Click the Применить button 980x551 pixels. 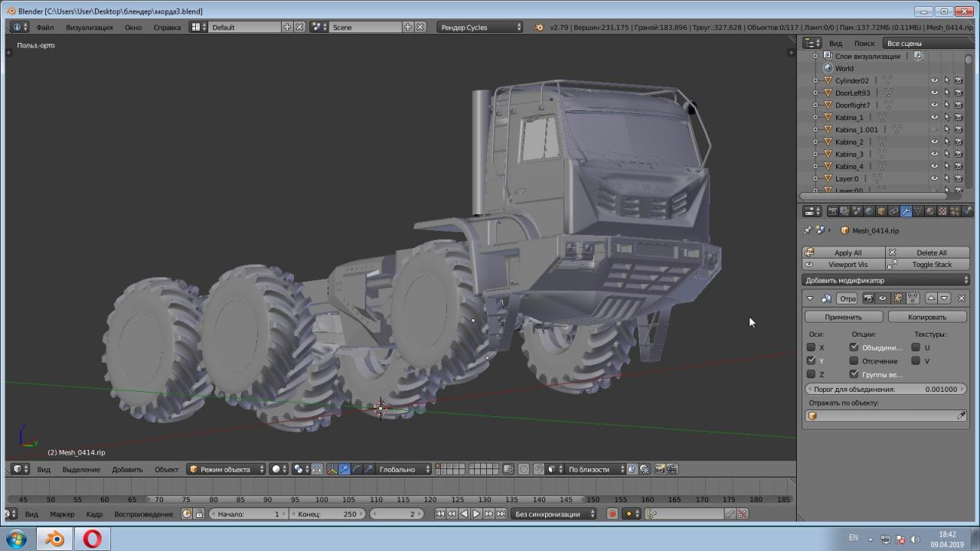tap(843, 317)
